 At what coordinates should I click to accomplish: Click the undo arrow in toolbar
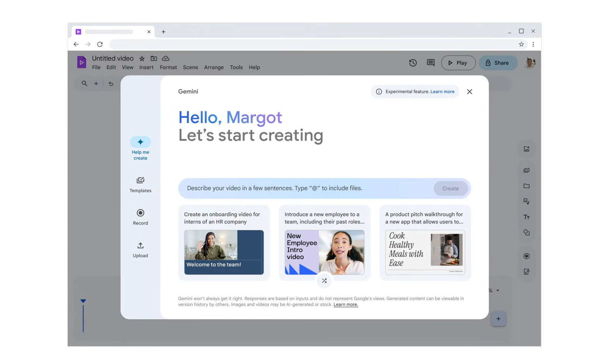coord(111,84)
